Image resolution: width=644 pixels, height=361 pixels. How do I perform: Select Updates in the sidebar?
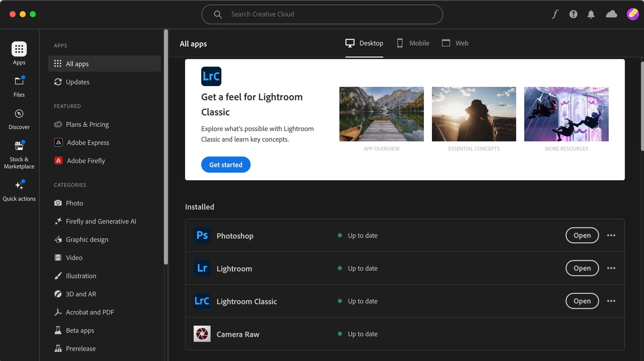click(77, 82)
